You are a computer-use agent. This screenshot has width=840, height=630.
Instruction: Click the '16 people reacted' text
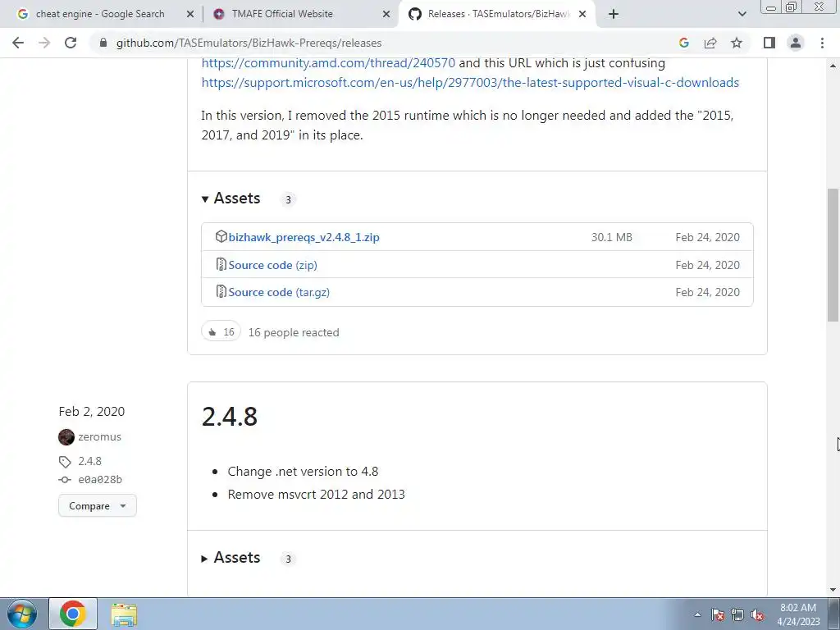pos(294,332)
